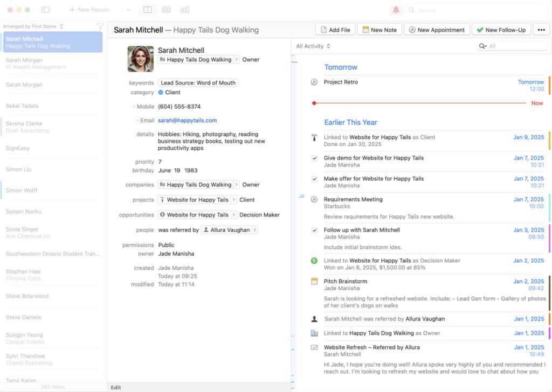Select Sarah Morgan Vi Wealth Management contact
The width and height of the screenshot is (552, 392).
(x=53, y=64)
